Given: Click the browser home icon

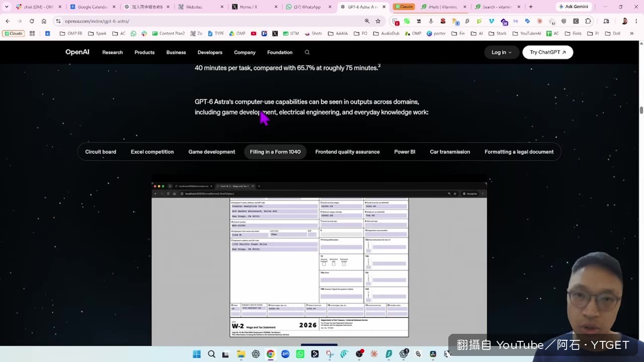Looking at the screenshot, I should [44, 21].
